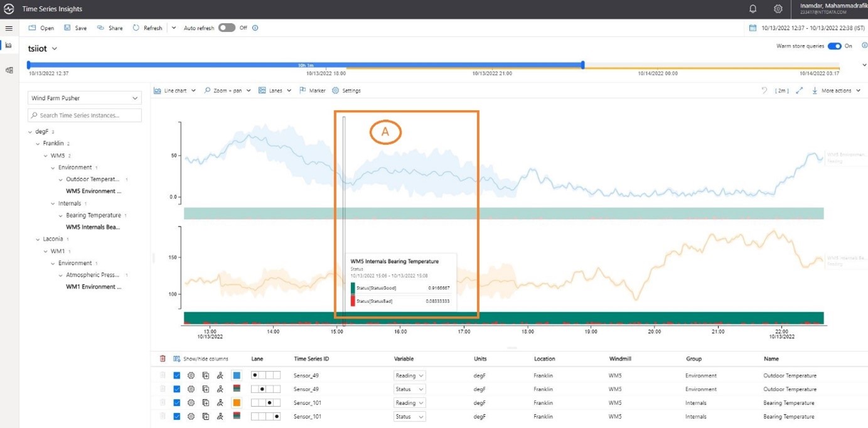Open the hamburger navigation menu

tap(9, 28)
